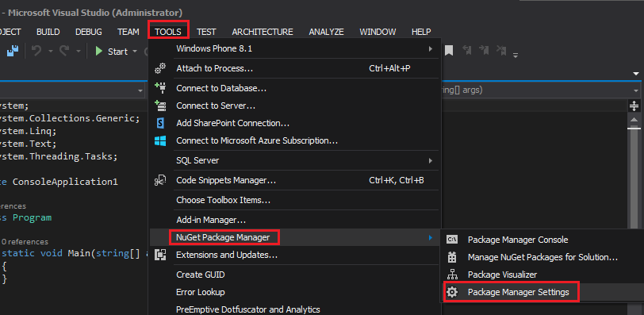
Task: Click the Redo toolbar icon
Action: click(64, 51)
